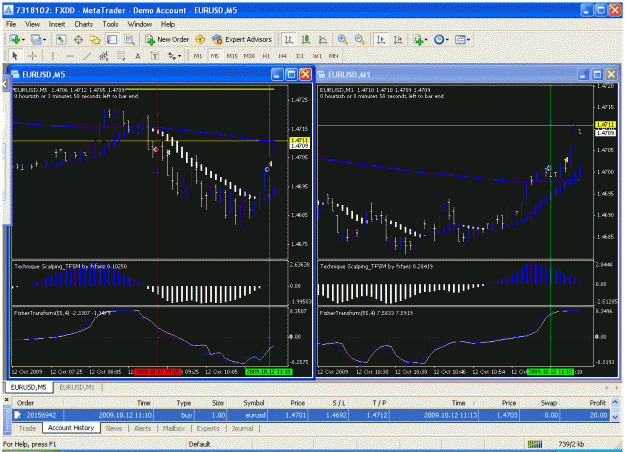Screen dimensions: 625x452
Task: Toggle the Terminal panel toolbar icon
Action: (112, 39)
